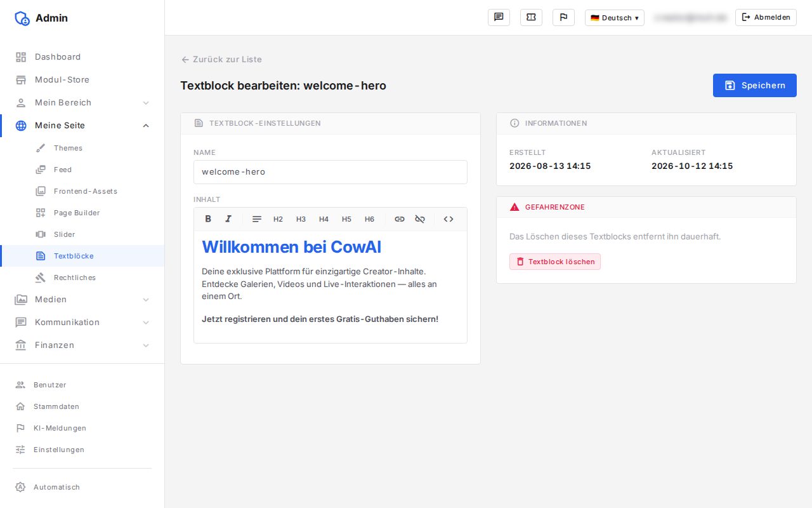Delete text block with Textblock löschen

pyautogui.click(x=555, y=262)
